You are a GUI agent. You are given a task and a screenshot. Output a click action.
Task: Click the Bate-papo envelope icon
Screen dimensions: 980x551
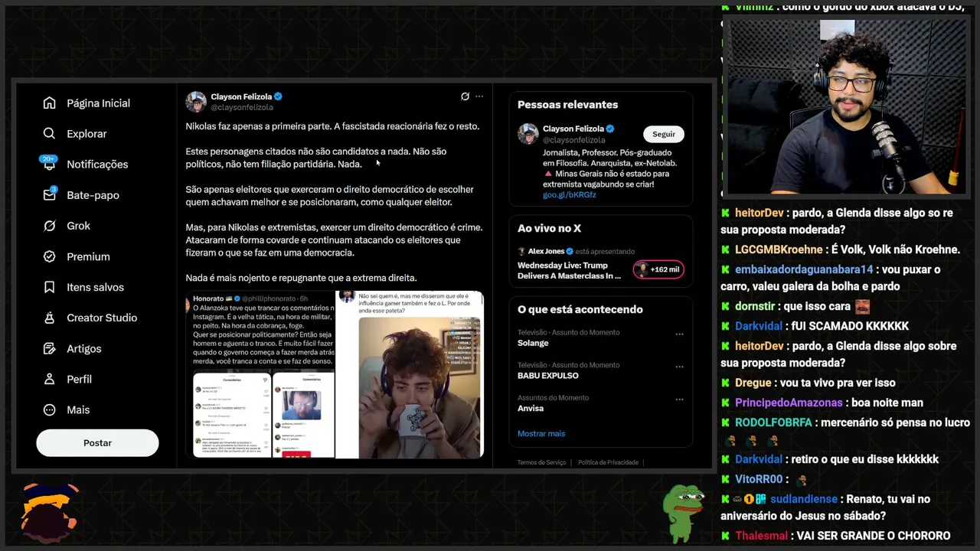[x=50, y=194]
